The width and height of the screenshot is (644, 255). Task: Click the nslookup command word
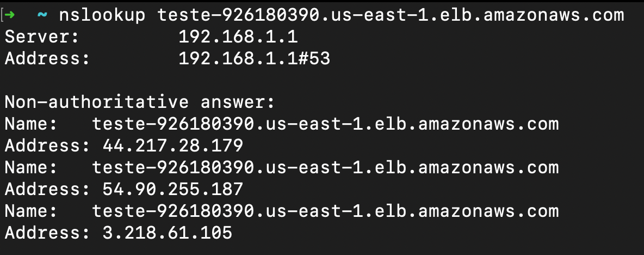tap(102, 15)
